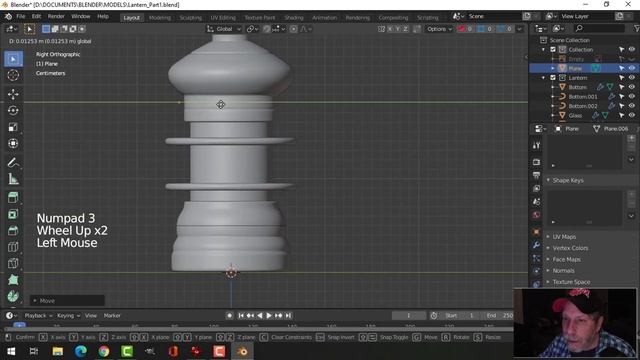Screen dimensions: 640x360
Task: Jump to the timeline end frame
Action: click(x=288, y=316)
